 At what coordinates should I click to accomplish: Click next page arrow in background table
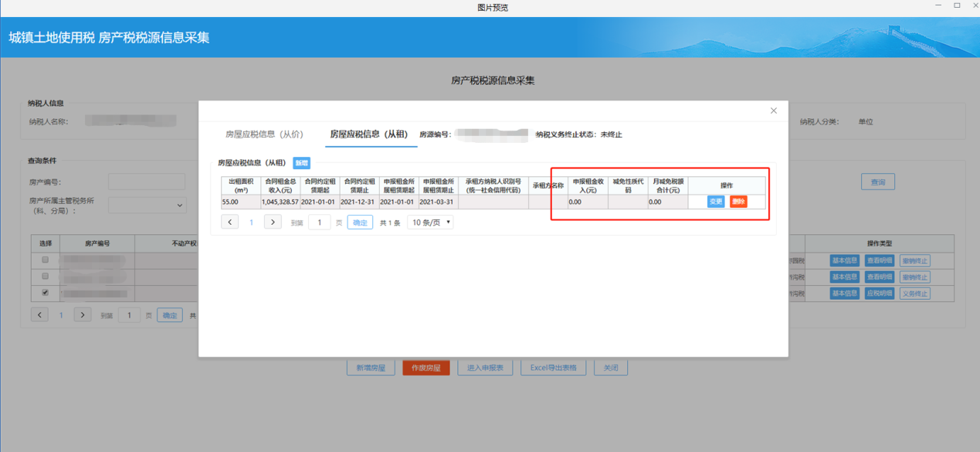click(83, 314)
